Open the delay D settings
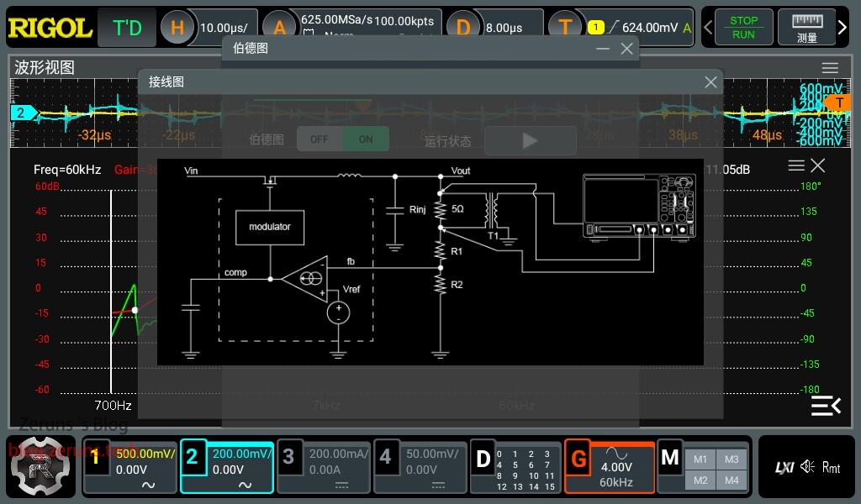 463,28
